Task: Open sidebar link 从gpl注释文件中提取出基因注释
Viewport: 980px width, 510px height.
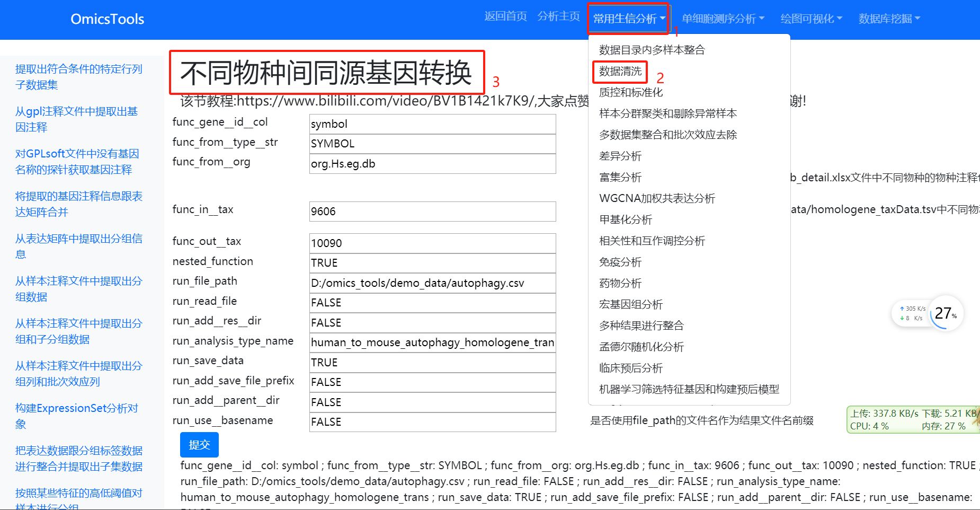Action: pos(77,119)
